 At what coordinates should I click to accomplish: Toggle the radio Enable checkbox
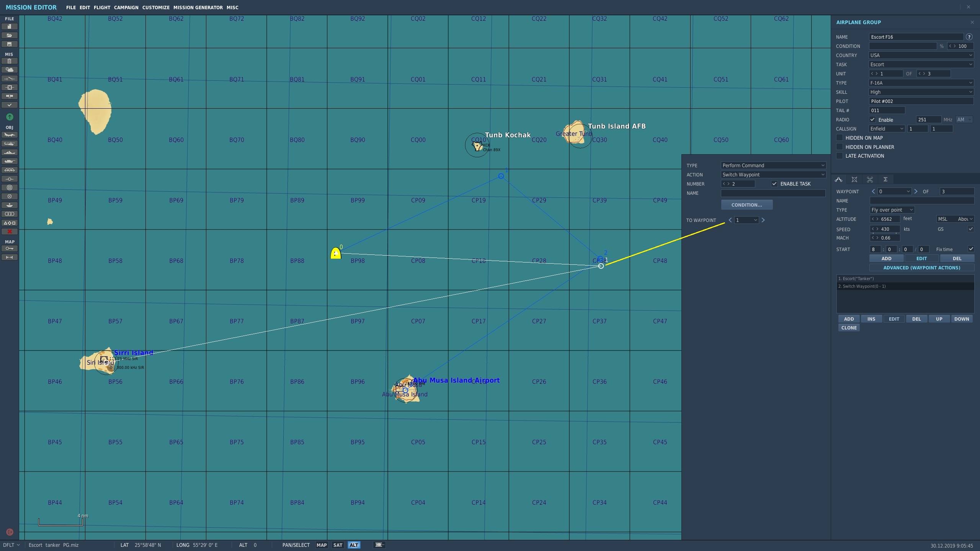pyautogui.click(x=872, y=119)
